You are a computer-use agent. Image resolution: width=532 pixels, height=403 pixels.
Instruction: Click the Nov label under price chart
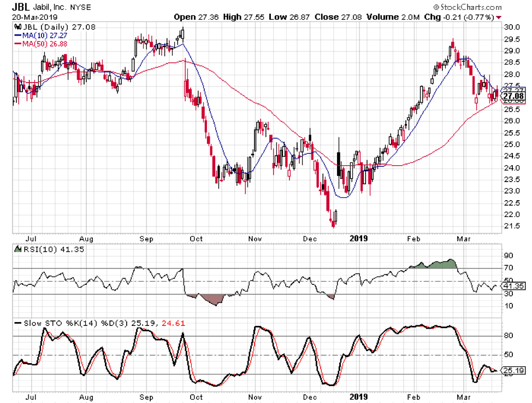[x=255, y=239]
